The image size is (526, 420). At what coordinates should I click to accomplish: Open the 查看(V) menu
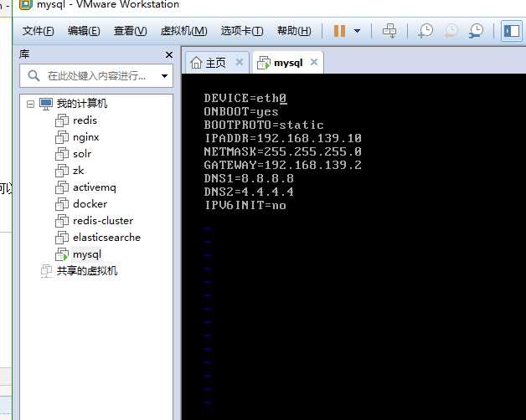click(x=130, y=31)
